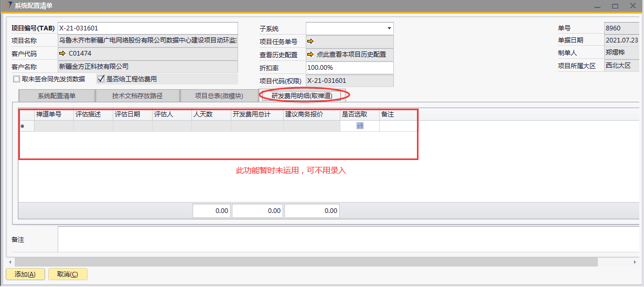This screenshot has width=644, height=287.
Task: Click the orange arrow in 查看历史配置 field
Action: click(310, 54)
